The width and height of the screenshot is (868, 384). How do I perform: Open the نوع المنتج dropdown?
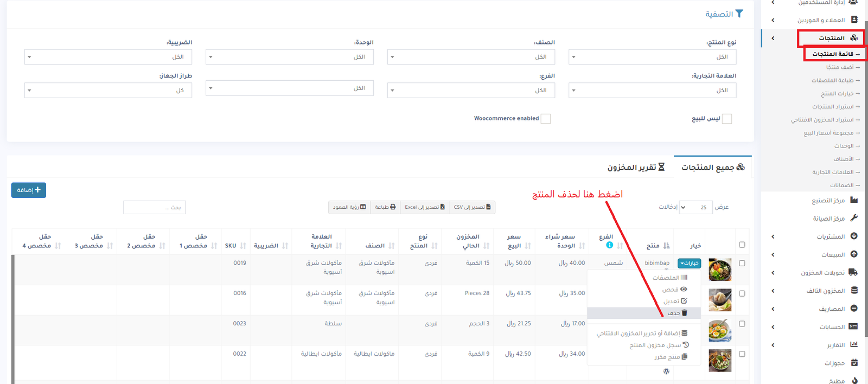point(652,57)
